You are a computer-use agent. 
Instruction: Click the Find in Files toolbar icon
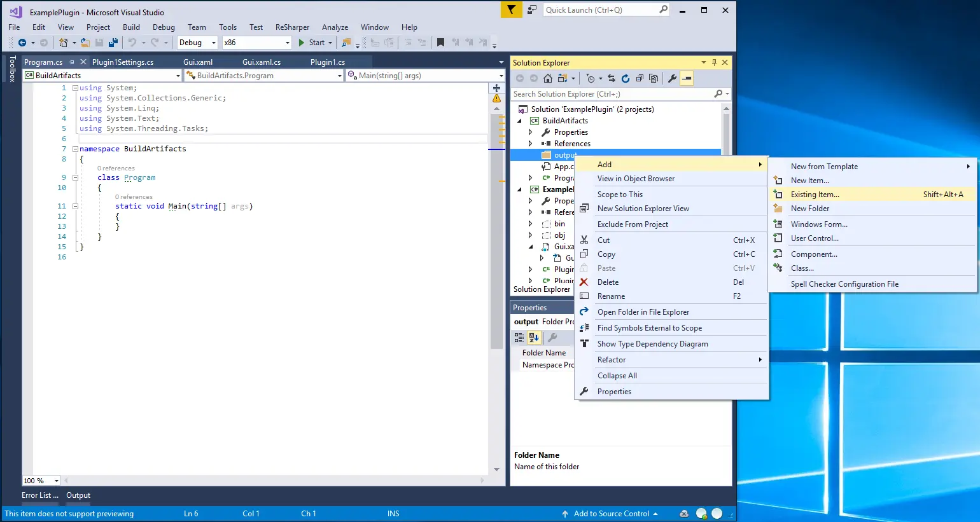pos(346,43)
